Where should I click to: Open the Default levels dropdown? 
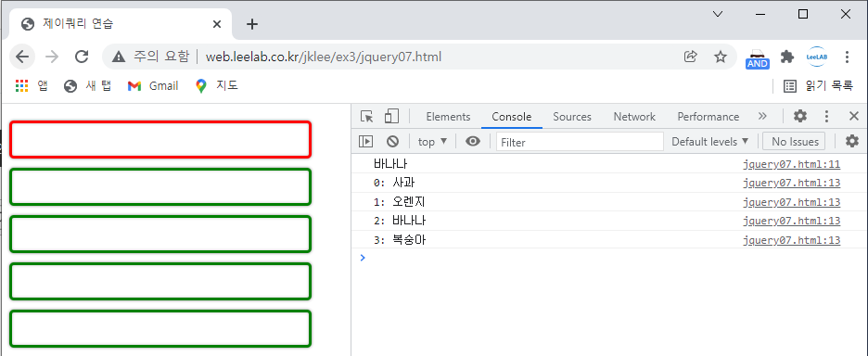click(x=709, y=142)
